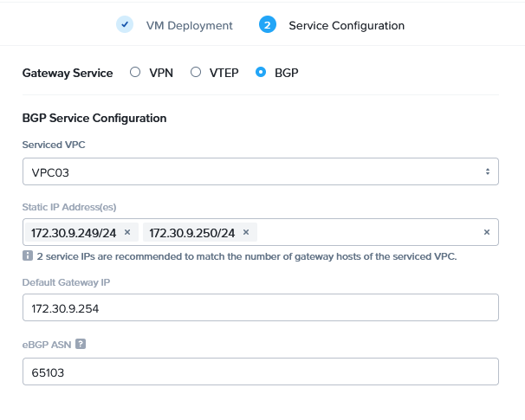Open the Service Configuration step
This screenshot has height=420, width=525.
click(x=346, y=25)
